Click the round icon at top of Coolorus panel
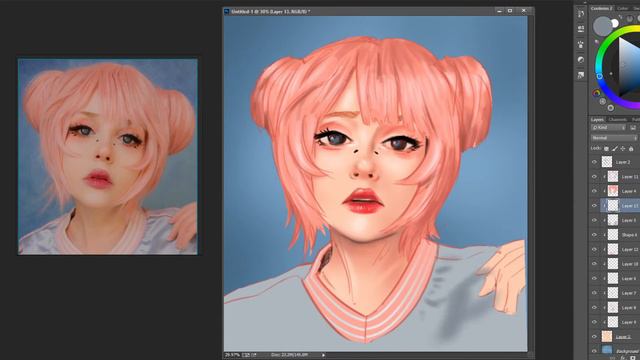The height and width of the screenshot is (360, 640). pyautogui.click(x=630, y=18)
